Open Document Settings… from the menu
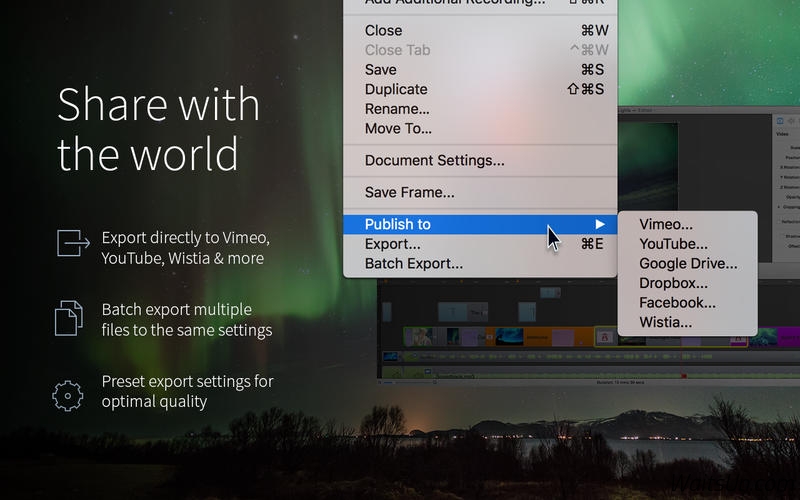Screen dimensions: 800x500 (x=480, y=161)
